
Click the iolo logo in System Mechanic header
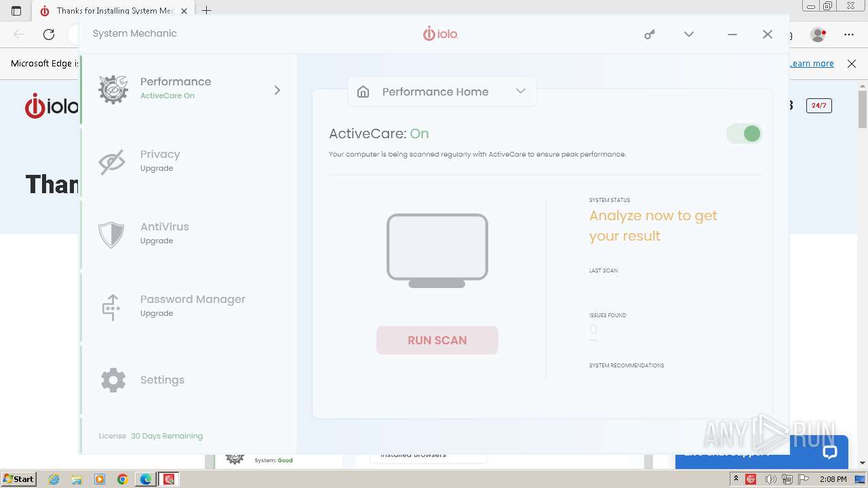pyautogui.click(x=441, y=33)
